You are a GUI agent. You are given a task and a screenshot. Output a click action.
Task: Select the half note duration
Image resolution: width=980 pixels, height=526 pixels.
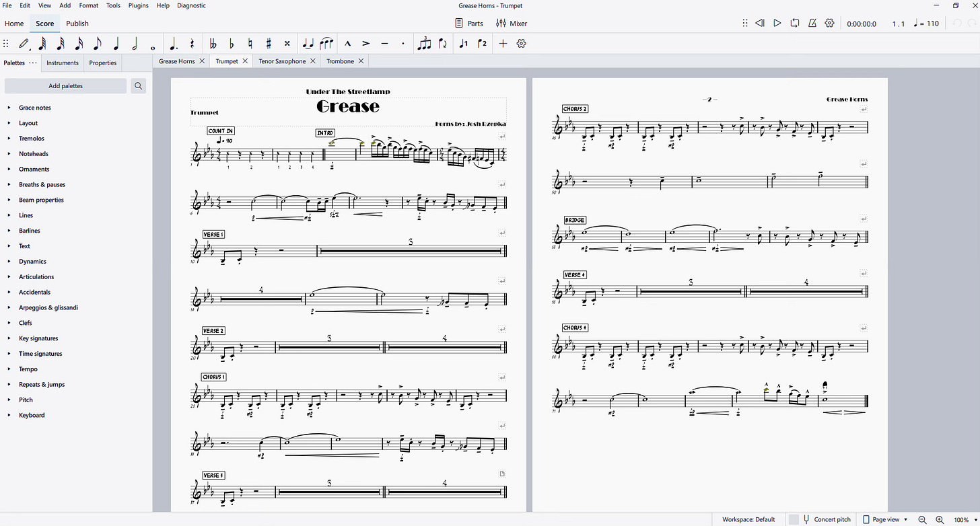pos(135,44)
